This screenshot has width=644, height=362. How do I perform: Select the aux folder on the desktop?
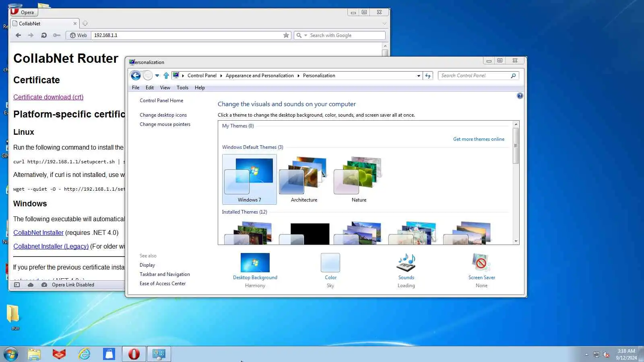pyautogui.click(x=13, y=317)
